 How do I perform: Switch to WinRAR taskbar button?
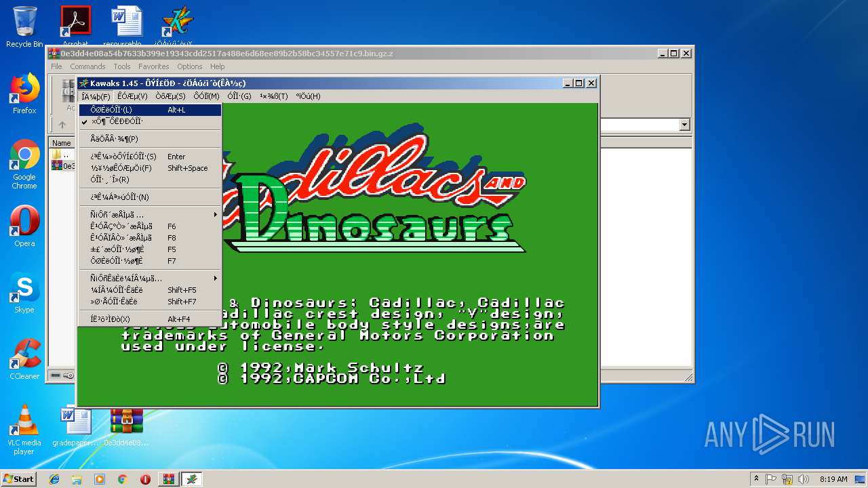(168, 479)
